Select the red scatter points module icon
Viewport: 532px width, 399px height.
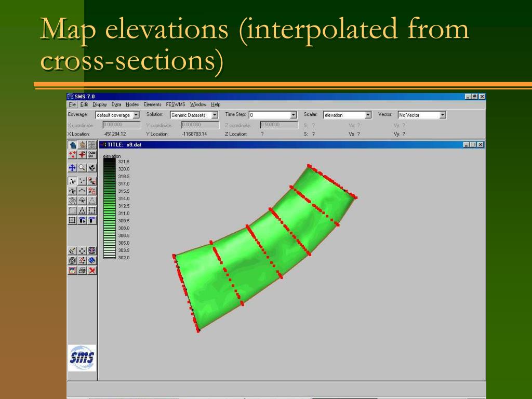[x=72, y=155]
